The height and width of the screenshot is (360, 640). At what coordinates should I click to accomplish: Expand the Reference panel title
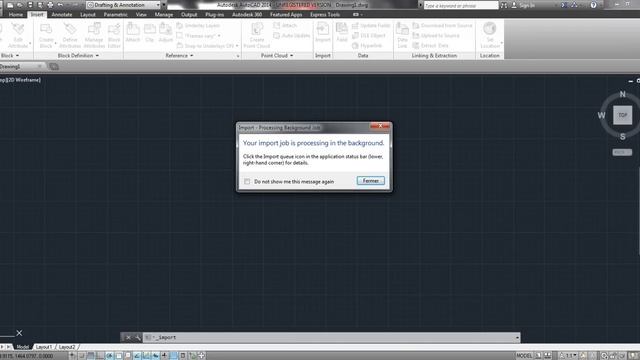pos(179,56)
